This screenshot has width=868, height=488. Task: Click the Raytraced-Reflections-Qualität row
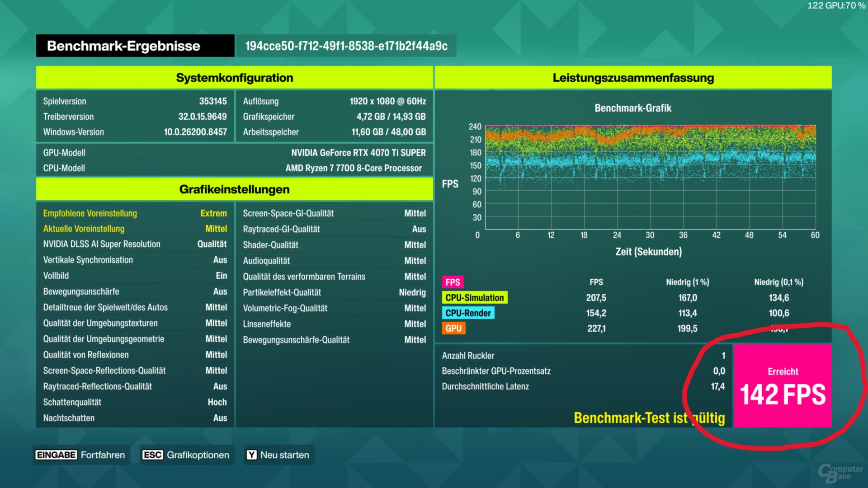point(135,386)
